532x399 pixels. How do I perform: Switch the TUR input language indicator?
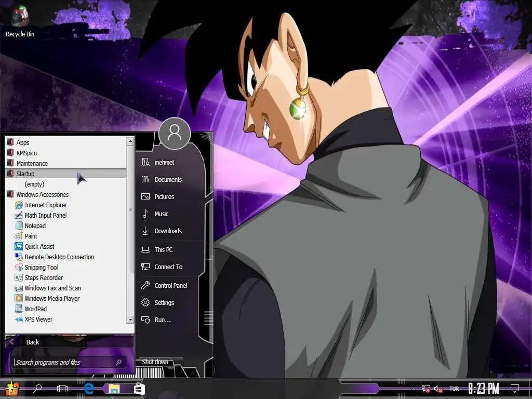tap(454, 389)
